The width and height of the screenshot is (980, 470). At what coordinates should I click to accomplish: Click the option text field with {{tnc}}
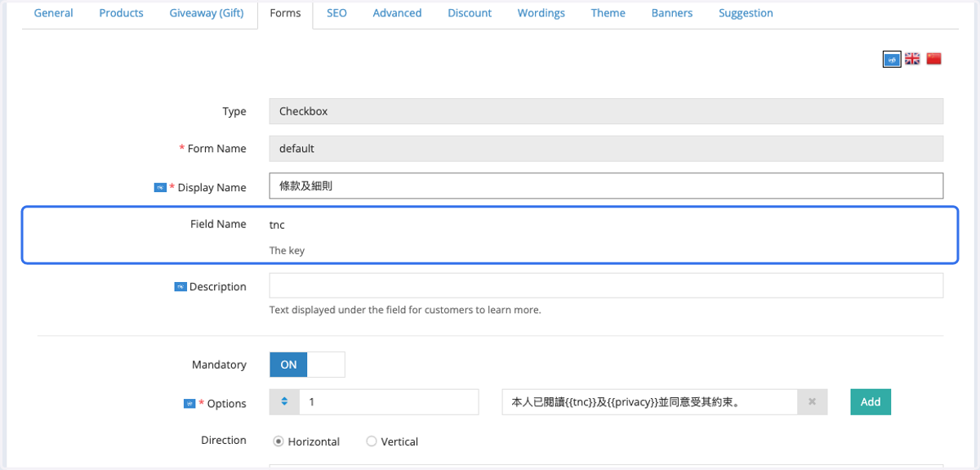click(x=650, y=402)
